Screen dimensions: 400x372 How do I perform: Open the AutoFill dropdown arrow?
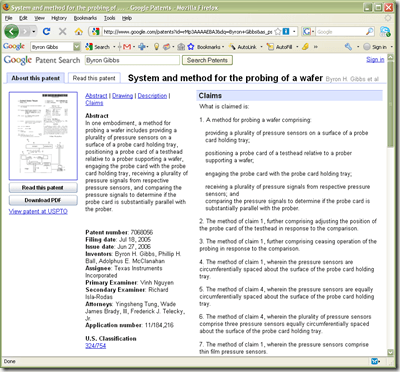pyautogui.click(x=297, y=47)
